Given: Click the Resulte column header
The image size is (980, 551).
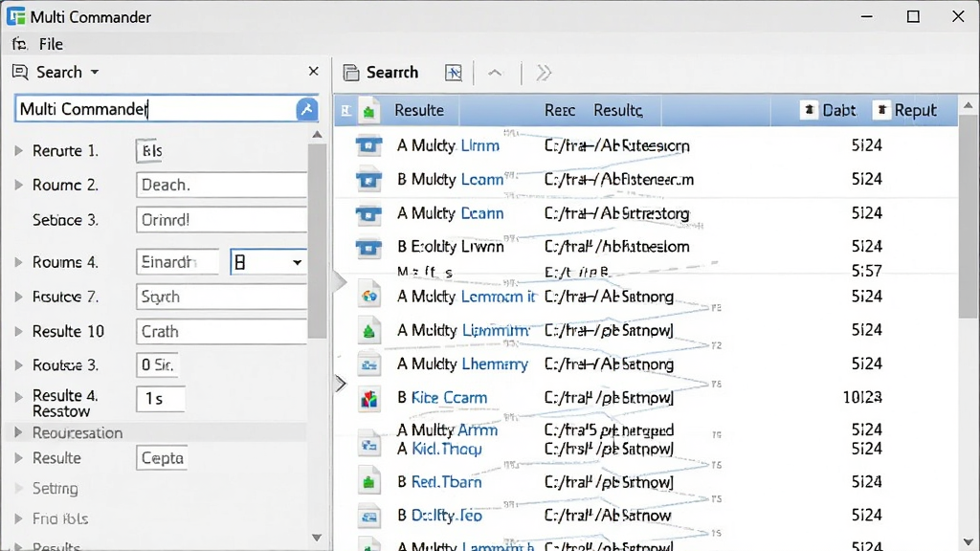Looking at the screenshot, I should (419, 111).
